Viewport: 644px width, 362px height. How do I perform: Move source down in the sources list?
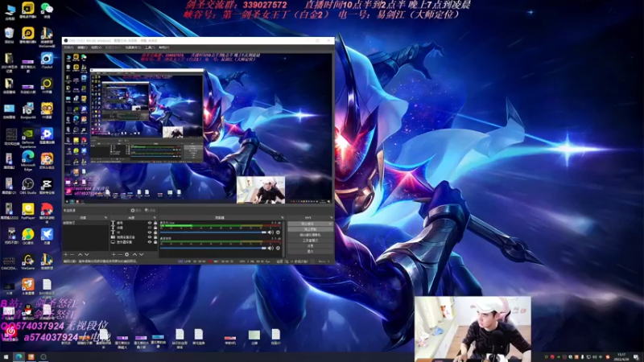[x=142, y=255]
